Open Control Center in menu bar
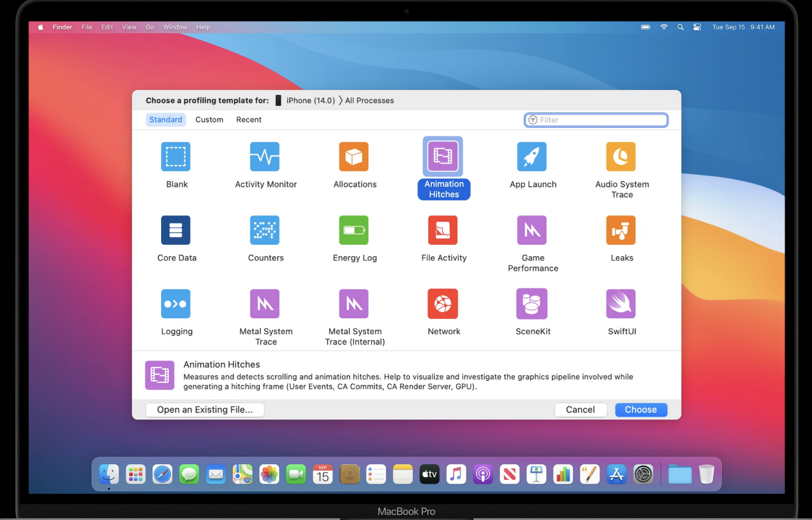 [697, 27]
